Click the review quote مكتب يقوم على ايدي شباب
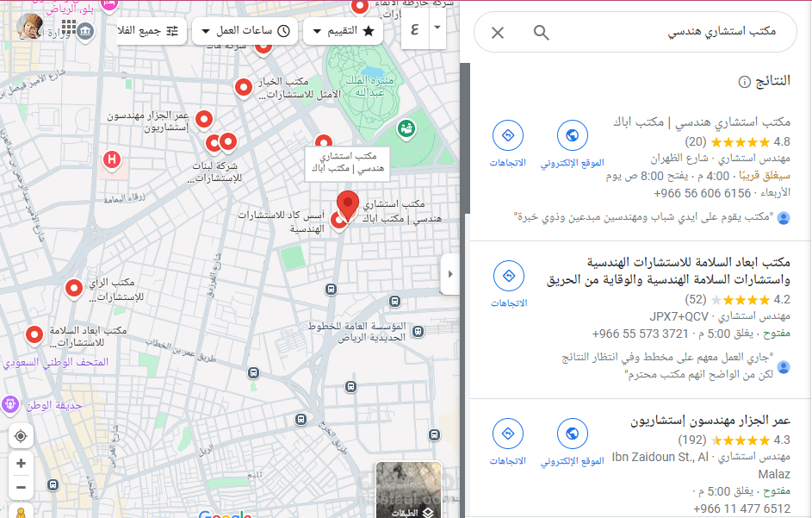 [x=643, y=216]
